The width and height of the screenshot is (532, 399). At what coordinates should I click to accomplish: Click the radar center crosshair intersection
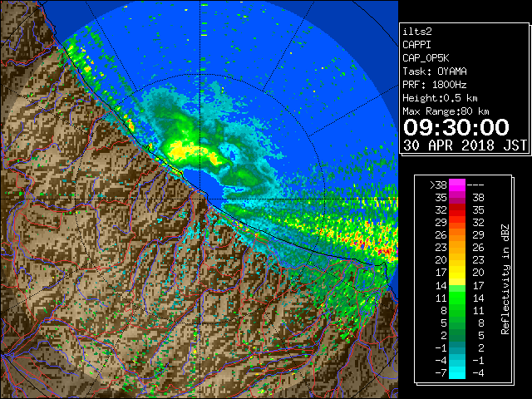click(200, 199)
